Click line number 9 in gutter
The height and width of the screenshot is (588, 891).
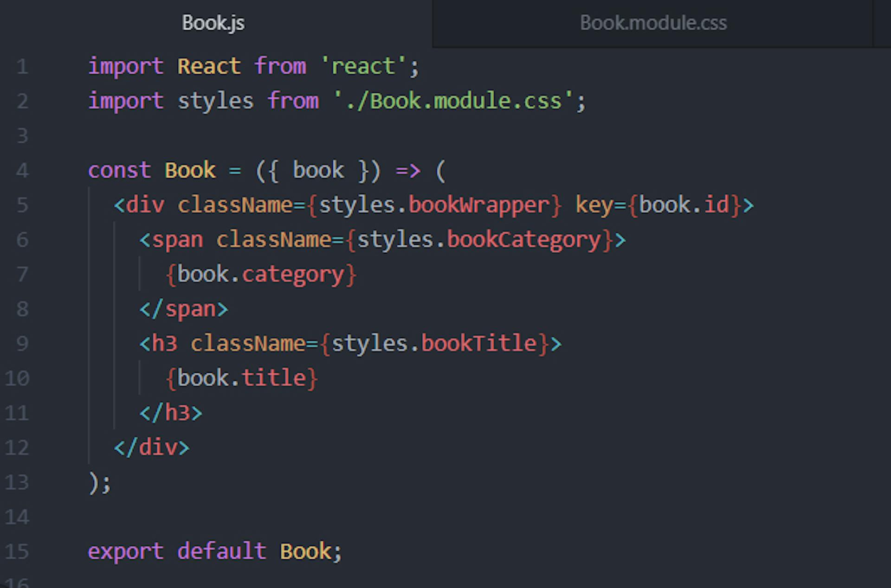22,344
